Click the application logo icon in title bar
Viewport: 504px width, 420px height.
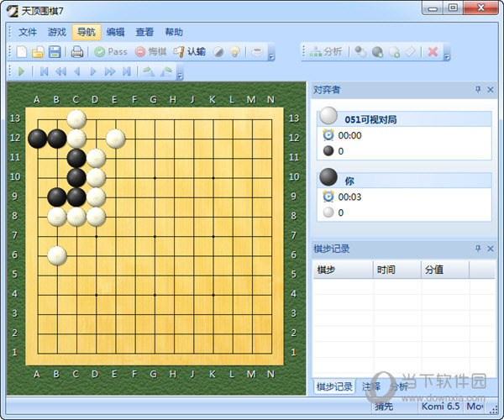pyautogui.click(x=13, y=11)
